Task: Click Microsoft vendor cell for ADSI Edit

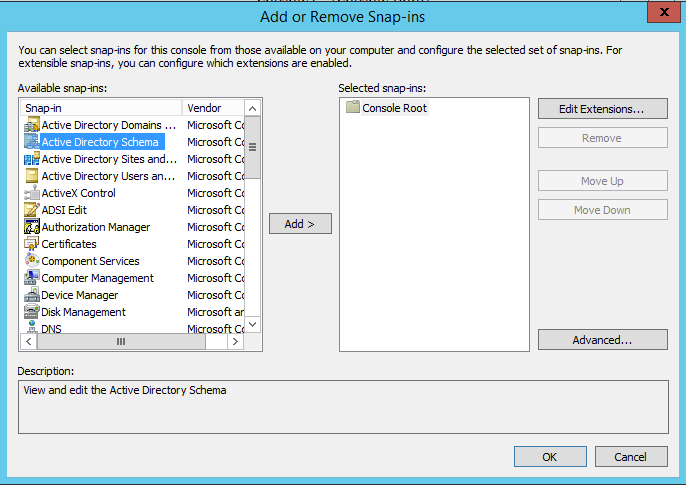Action: pyautogui.click(x=215, y=210)
